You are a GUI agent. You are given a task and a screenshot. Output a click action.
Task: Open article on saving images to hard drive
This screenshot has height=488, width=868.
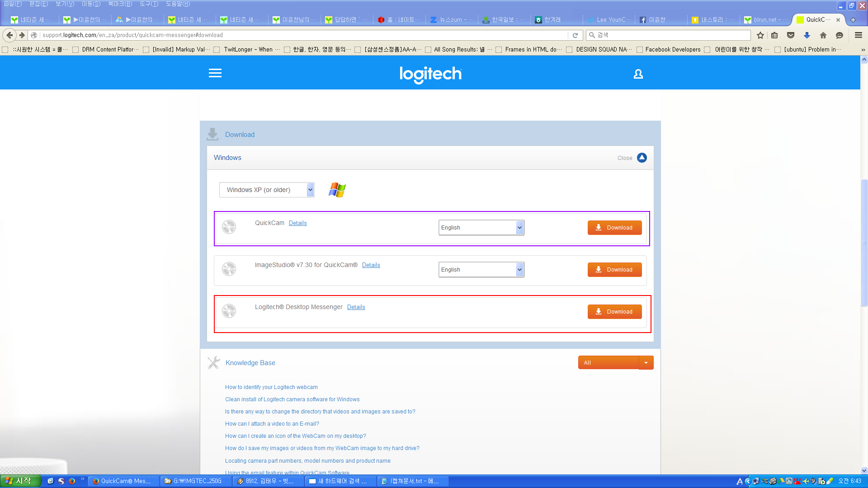[322, 448]
